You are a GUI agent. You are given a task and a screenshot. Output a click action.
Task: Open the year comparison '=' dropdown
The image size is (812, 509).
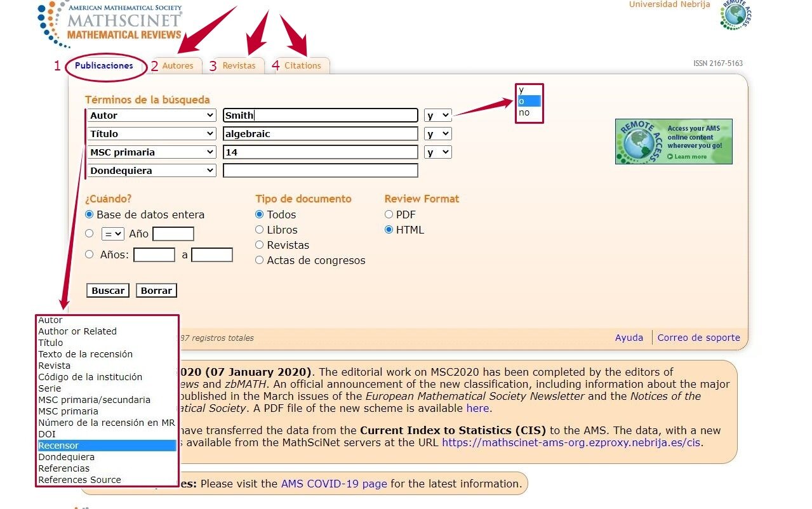coord(112,234)
